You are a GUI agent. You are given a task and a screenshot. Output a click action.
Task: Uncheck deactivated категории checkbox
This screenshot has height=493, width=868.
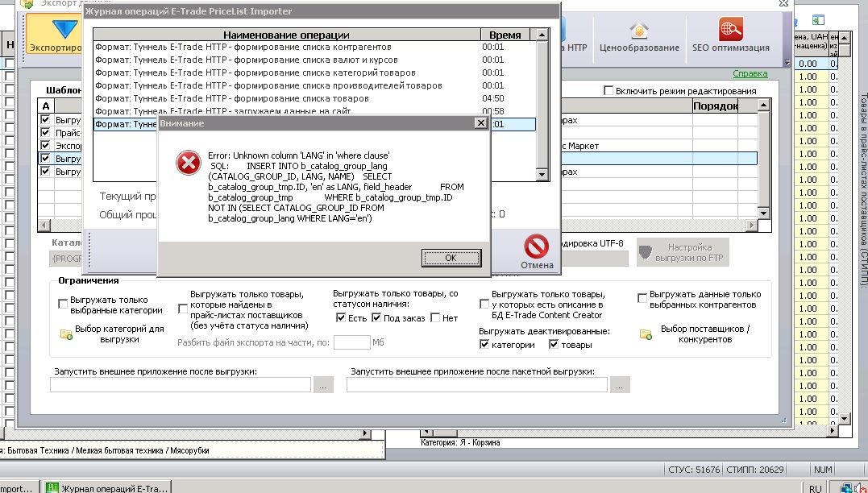click(484, 344)
